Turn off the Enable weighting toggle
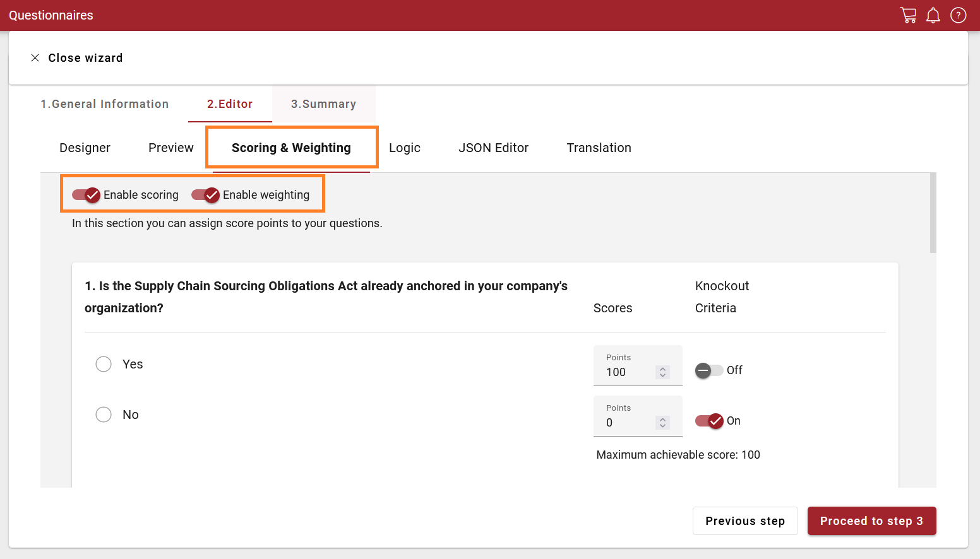 point(205,195)
